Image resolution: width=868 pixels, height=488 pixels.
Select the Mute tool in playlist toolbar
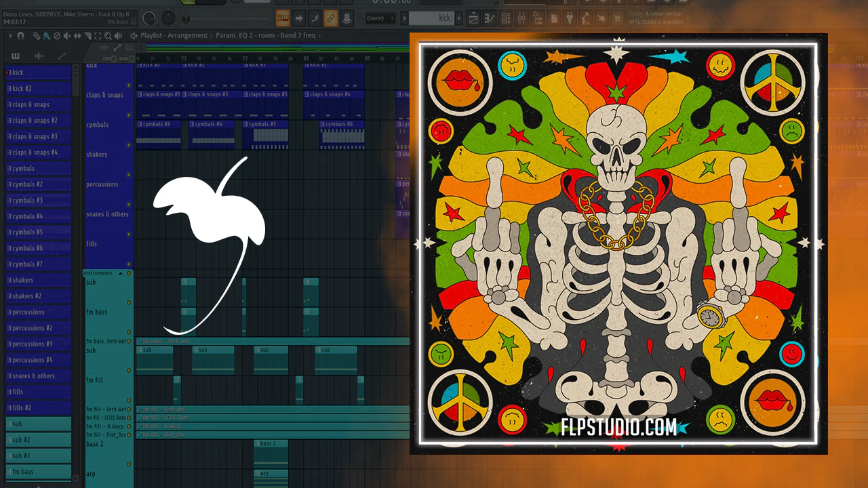(x=66, y=35)
